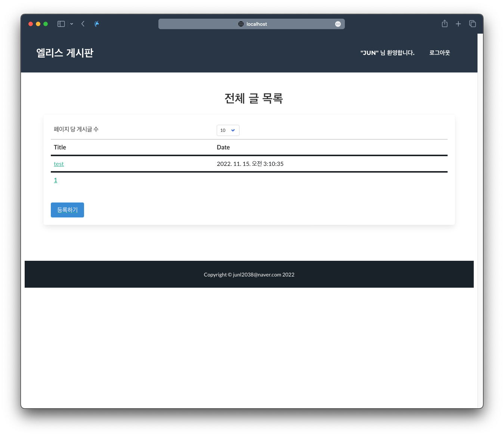Click the Title column header

60,147
